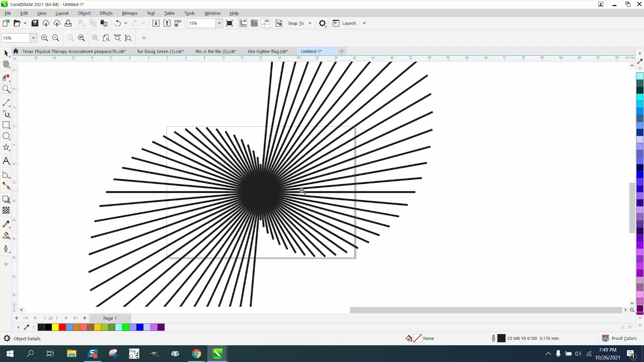Expand the property bar zoom level dropdown
The image size is (644, 362).
point(33,38)
